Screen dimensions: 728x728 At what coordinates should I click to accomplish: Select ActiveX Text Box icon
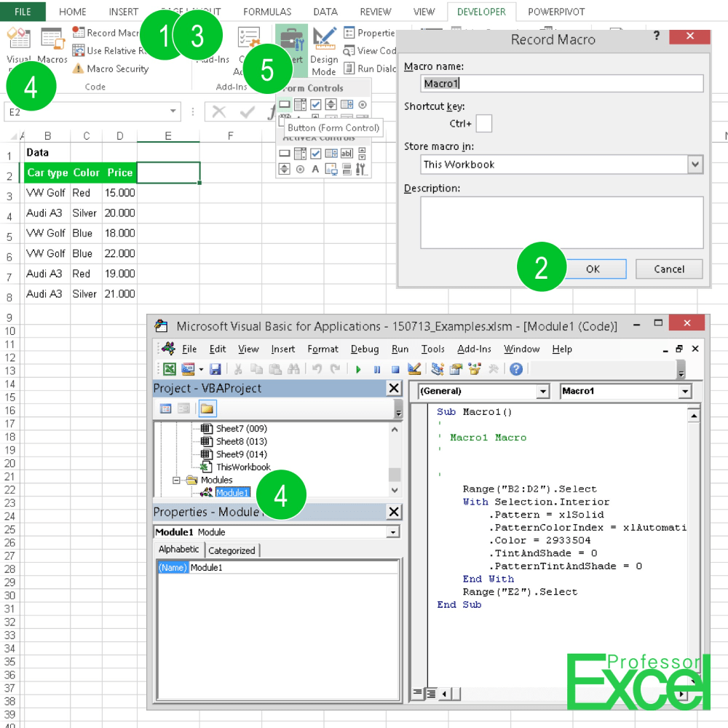pos(347,153)
